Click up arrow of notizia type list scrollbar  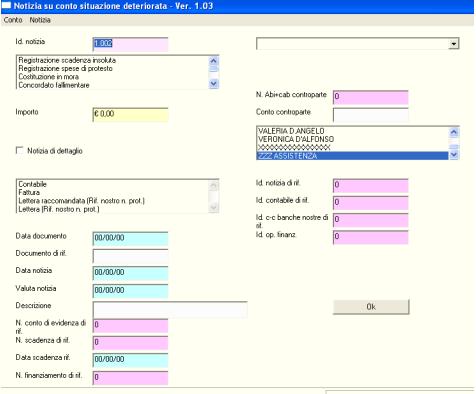tap(214, 61)
